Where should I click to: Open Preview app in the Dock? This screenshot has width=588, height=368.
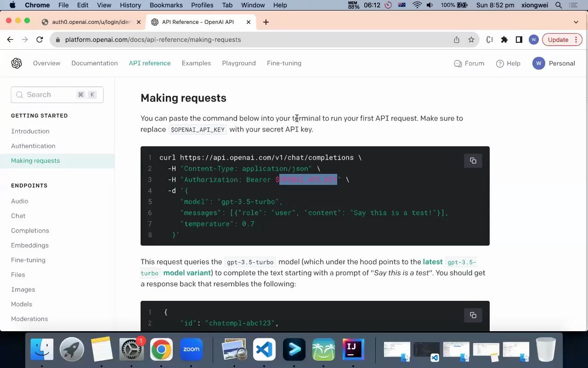point(234,350)
